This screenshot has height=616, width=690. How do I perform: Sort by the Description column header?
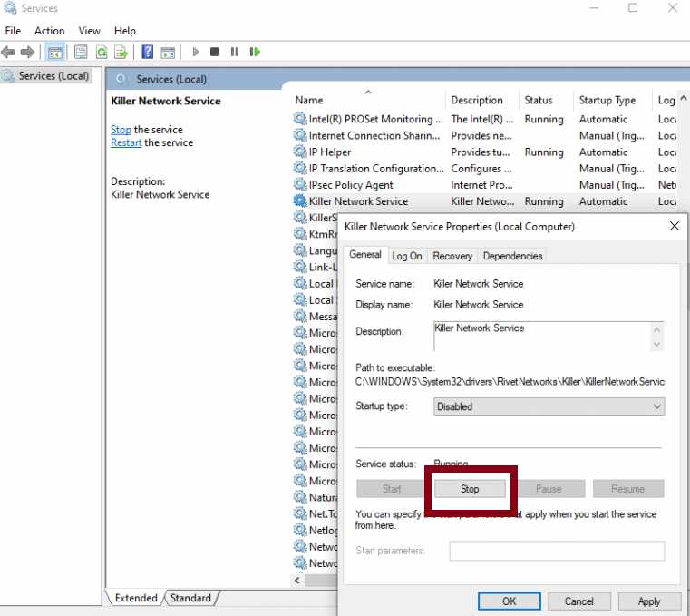(481, 100)
